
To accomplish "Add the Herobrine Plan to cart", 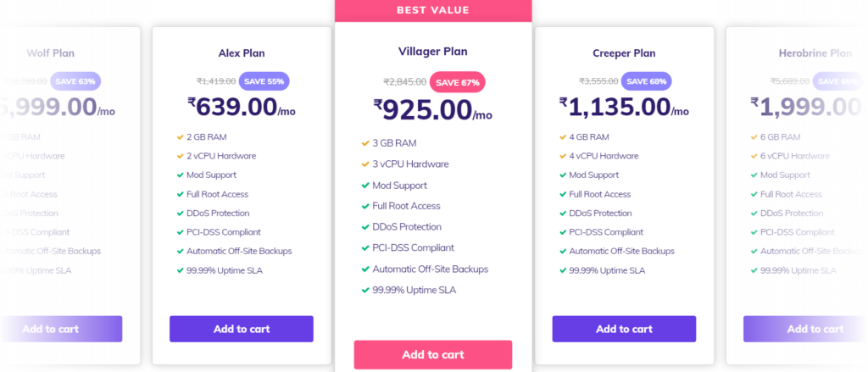I will [805, 329].
